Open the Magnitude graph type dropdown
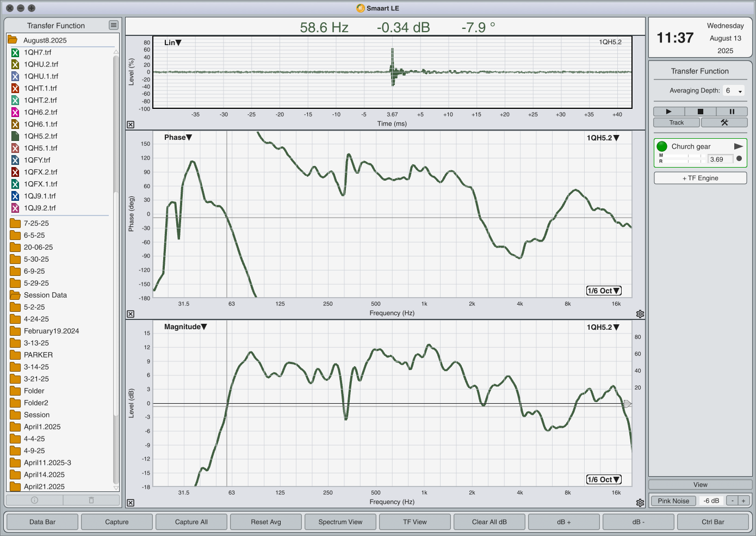The width and height of the screenshot is (756, 536). coord(185,326)
